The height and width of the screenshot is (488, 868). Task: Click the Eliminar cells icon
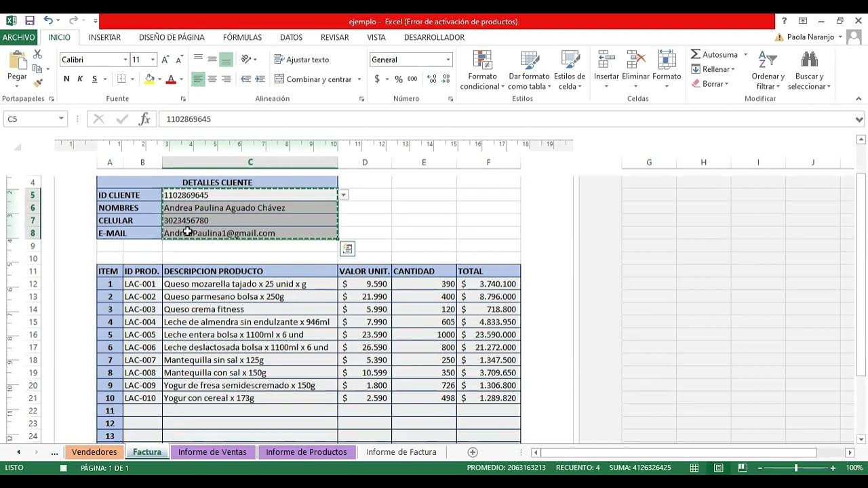pos(635,60)
